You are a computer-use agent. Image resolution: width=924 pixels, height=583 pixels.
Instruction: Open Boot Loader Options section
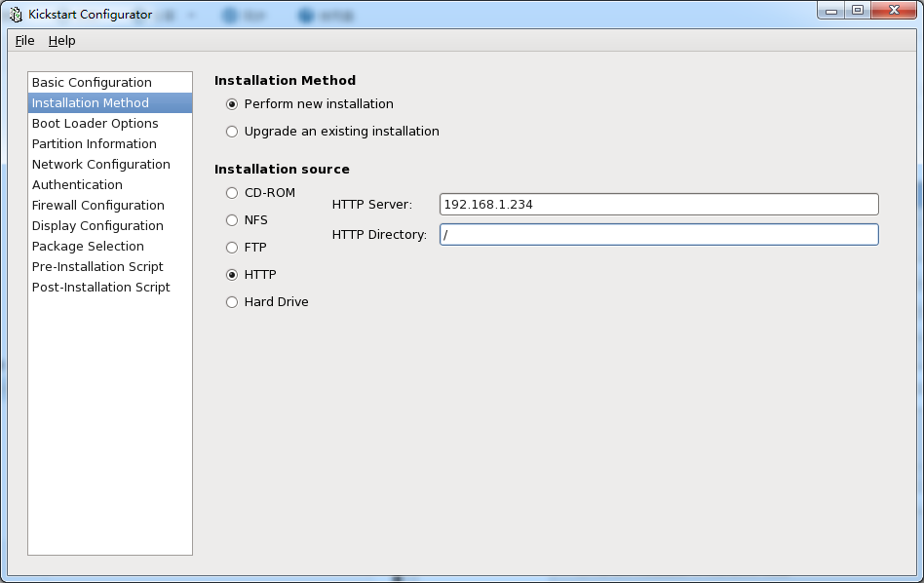pos(109,123)
